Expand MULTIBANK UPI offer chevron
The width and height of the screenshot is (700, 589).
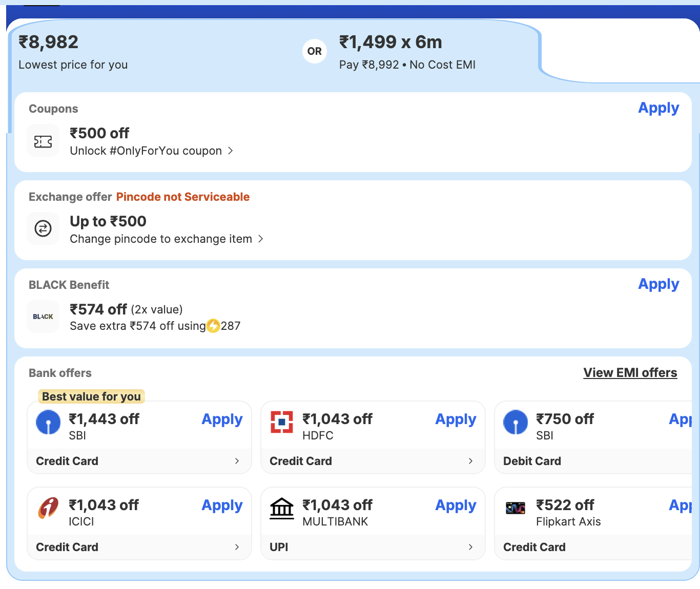coord(470,547)
